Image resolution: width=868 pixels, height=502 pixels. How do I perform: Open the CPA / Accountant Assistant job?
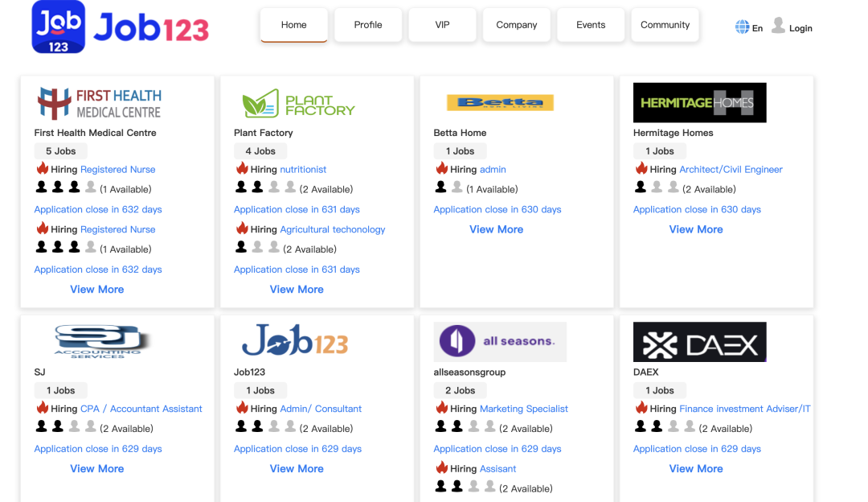click(141, 409)
